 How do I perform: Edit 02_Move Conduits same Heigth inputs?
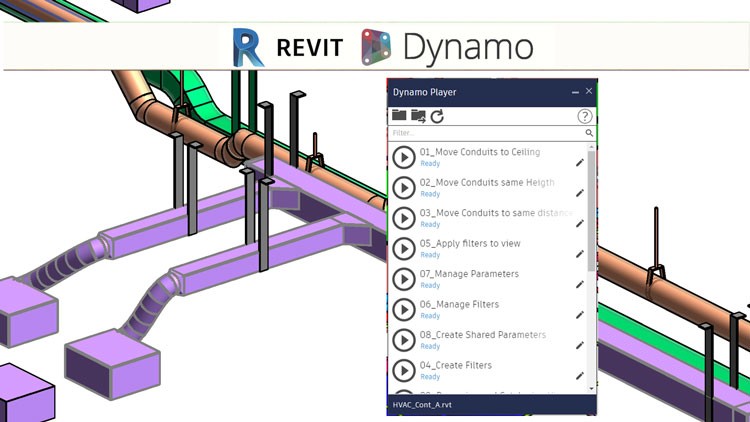click(580, 193)
